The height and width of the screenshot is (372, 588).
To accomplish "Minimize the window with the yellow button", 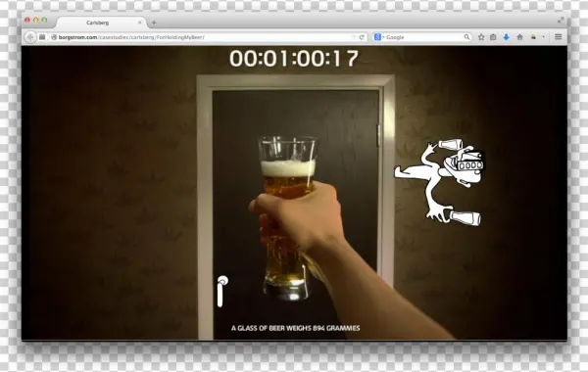I will coord(36,20).
